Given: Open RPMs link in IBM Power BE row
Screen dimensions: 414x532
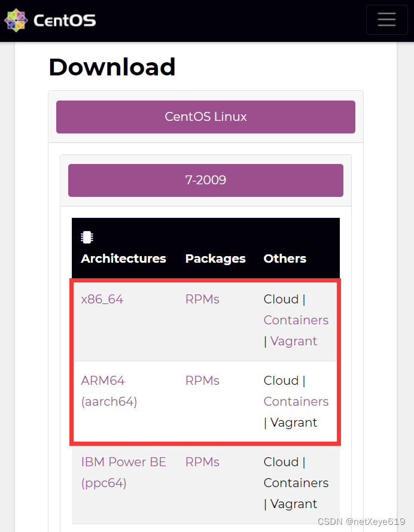Looking at the screenshot, I should coord(202,462).
